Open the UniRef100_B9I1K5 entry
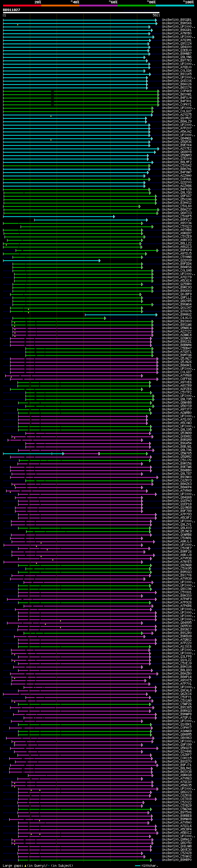Viewport: 197px width, 868px height. coord(177,74)
